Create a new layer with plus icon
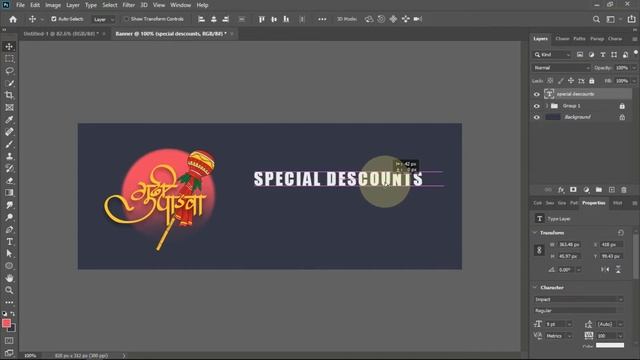The width and height of the screenshot is (640, 360). pos(611,190)
